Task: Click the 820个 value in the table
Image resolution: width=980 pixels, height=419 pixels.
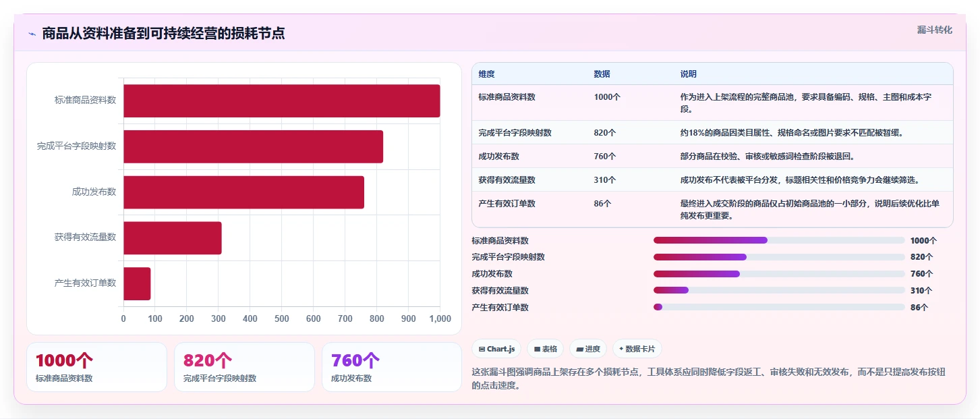Action: pos(605,133)
